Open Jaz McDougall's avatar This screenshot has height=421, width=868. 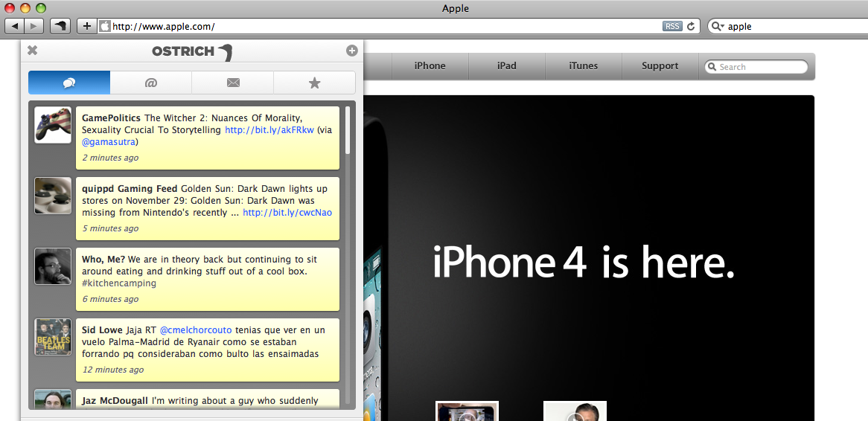pyautogui.click(x=53, y=399)
